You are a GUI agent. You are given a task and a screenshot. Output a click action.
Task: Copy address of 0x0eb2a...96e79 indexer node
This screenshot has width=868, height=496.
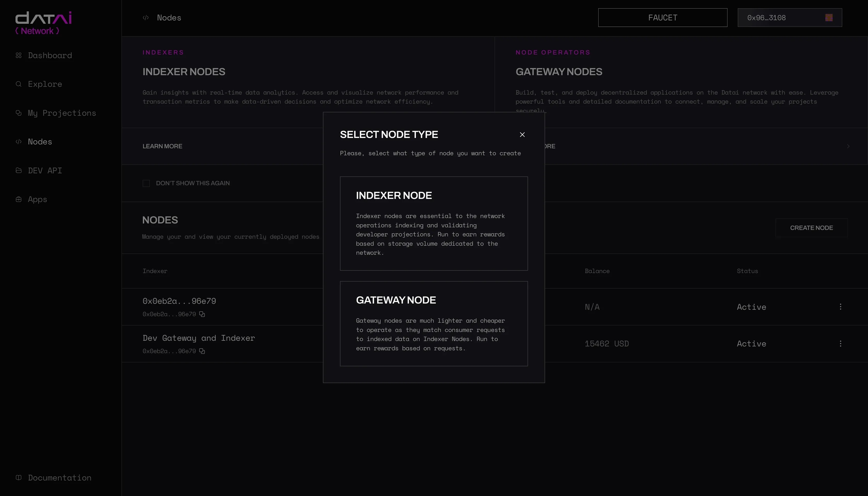tap(202, 314)
